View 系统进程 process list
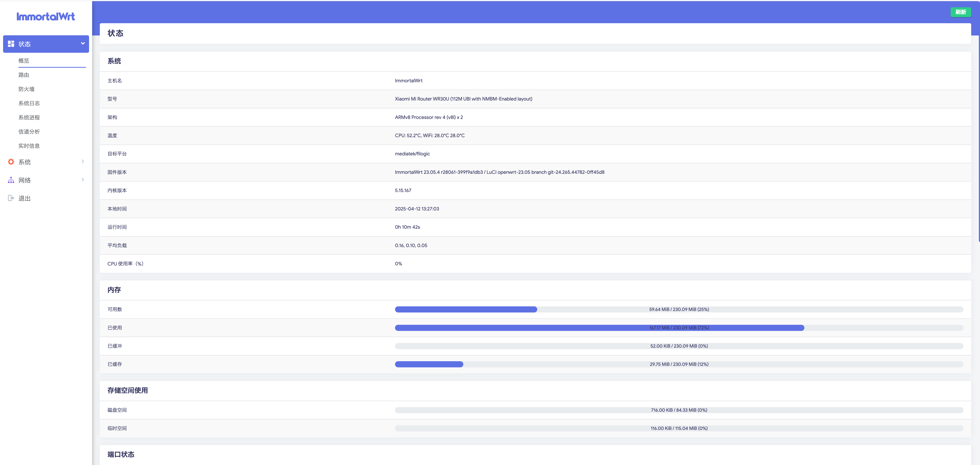The height and width of the screenshot is (465, 980). pos(29,117)
